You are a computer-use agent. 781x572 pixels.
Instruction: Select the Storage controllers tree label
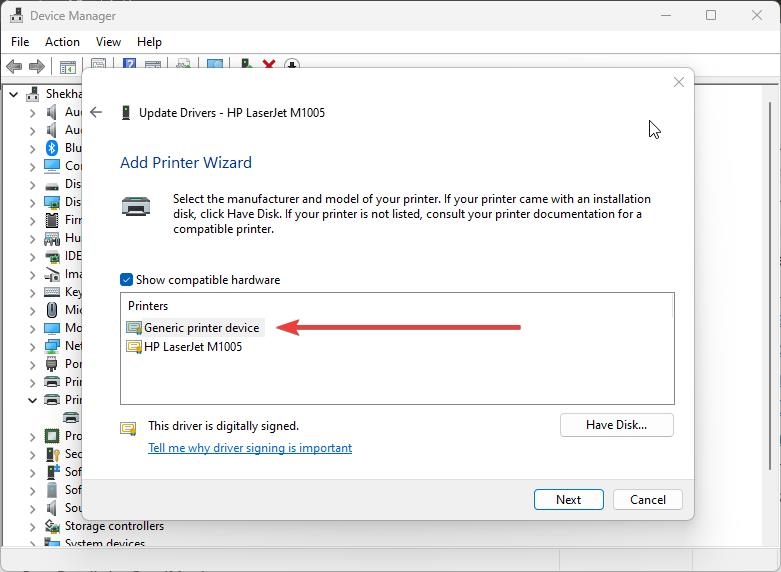click(x=114, y=526)
